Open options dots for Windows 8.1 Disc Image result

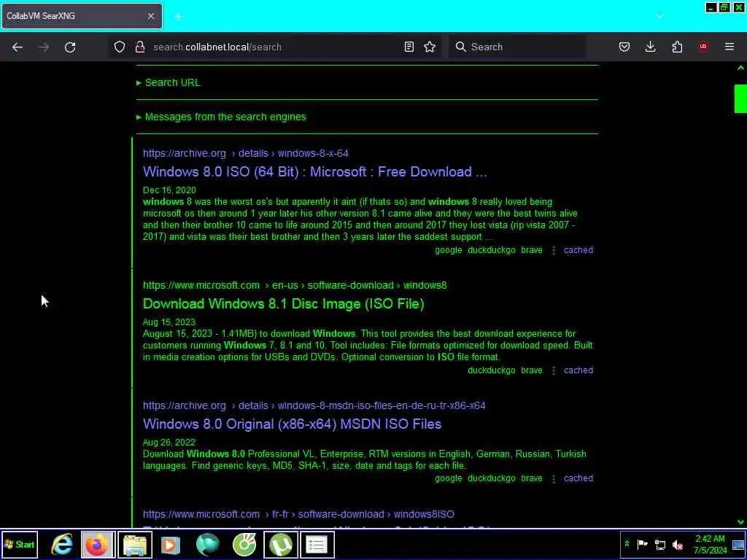coord(553,370)
